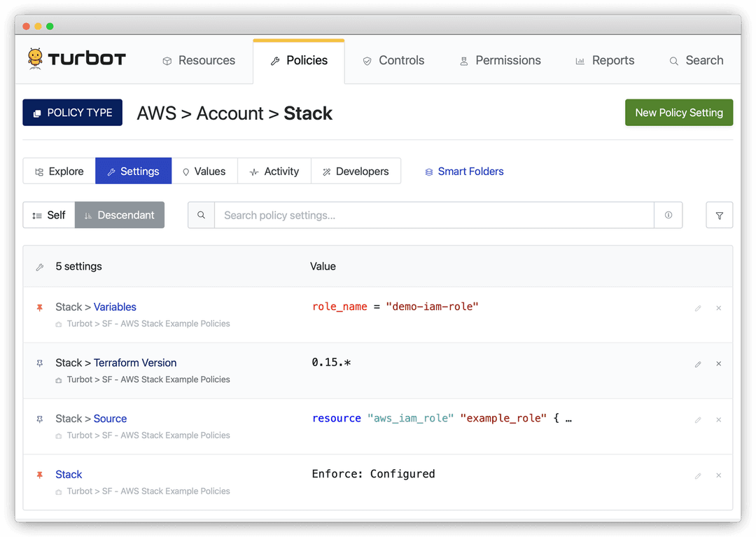
Task: Click the smart folder path under Source
Action: pos(148,435)
